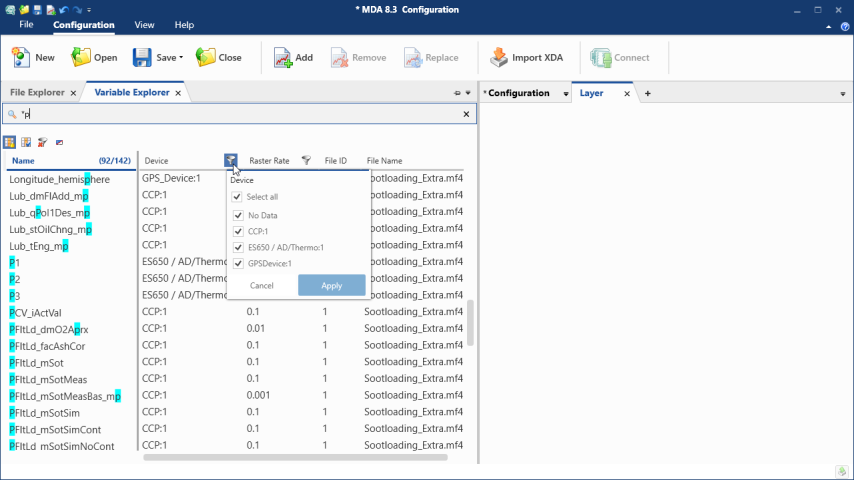
Task: Uncheck the CCP:1 device checkbox
Action: (238, 231)
